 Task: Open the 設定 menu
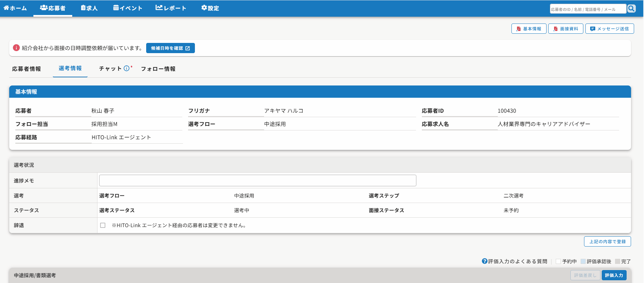tap(210, 8)
